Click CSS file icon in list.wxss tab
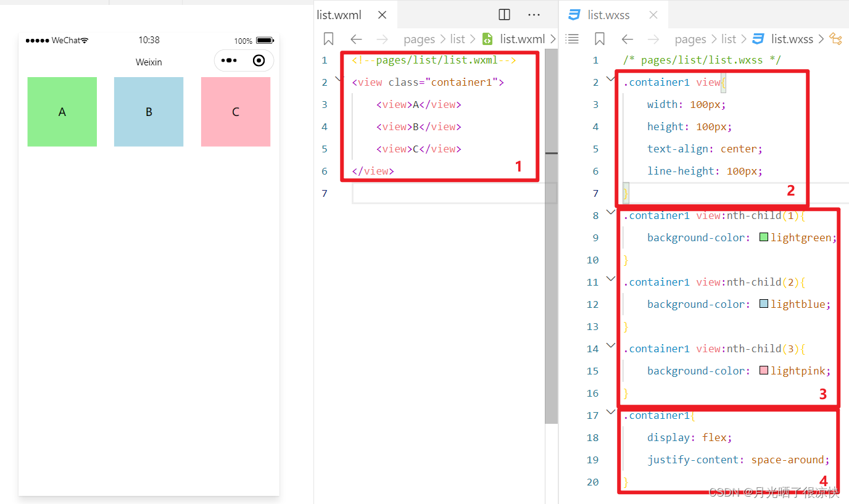Image resolution: width=849 pixels, height=504 pixels. click(x=574, y=15)
